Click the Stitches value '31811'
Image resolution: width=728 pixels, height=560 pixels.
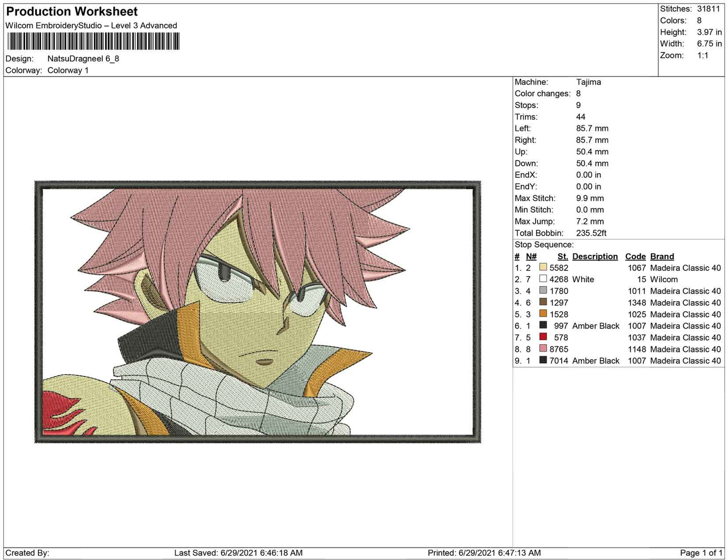(709, 9)
